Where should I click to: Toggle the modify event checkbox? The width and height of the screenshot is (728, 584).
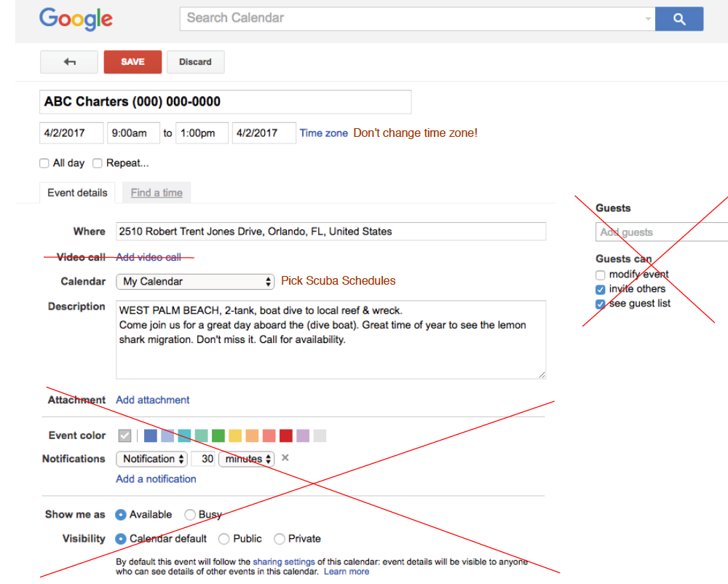tap(601, 275)
